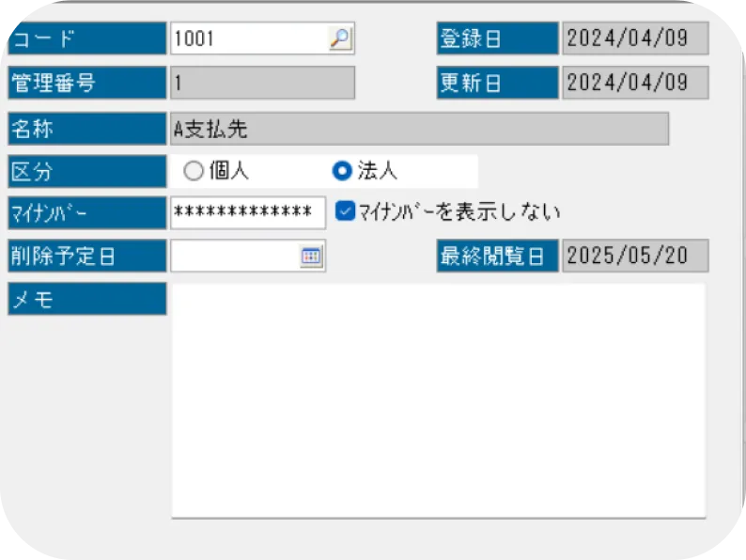This screenshot has width=746, height=560.
Task: Click the 名称 label
Action: pyautogui.click(x=86, y=129)
